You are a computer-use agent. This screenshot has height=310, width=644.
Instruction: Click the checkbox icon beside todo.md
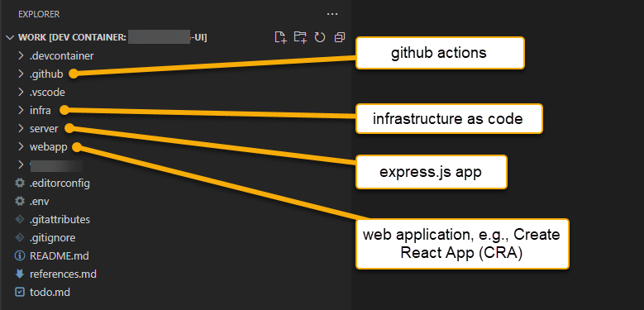[x=19, y=292]
